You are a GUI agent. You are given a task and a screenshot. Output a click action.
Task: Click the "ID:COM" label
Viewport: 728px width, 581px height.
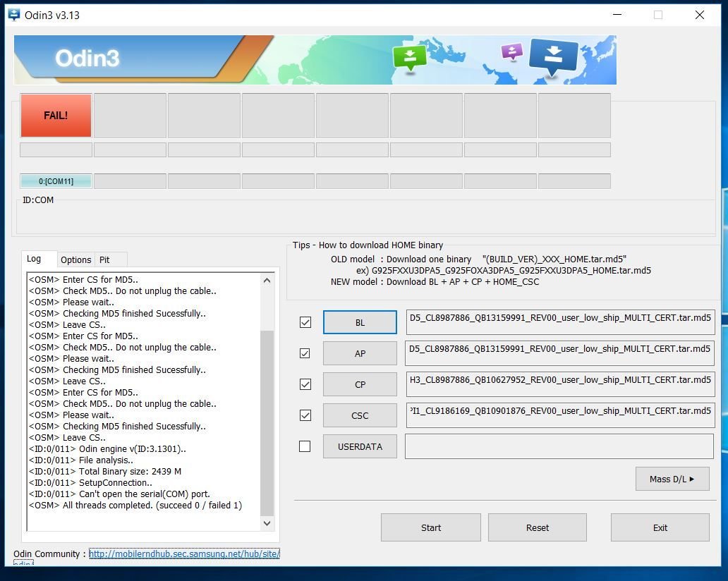coord(38,200)
